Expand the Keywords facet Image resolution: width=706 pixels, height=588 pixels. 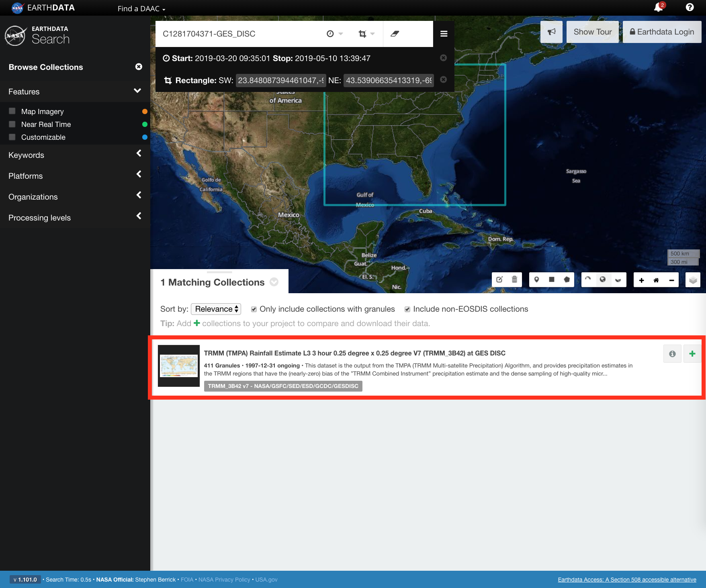pos(139,153)
